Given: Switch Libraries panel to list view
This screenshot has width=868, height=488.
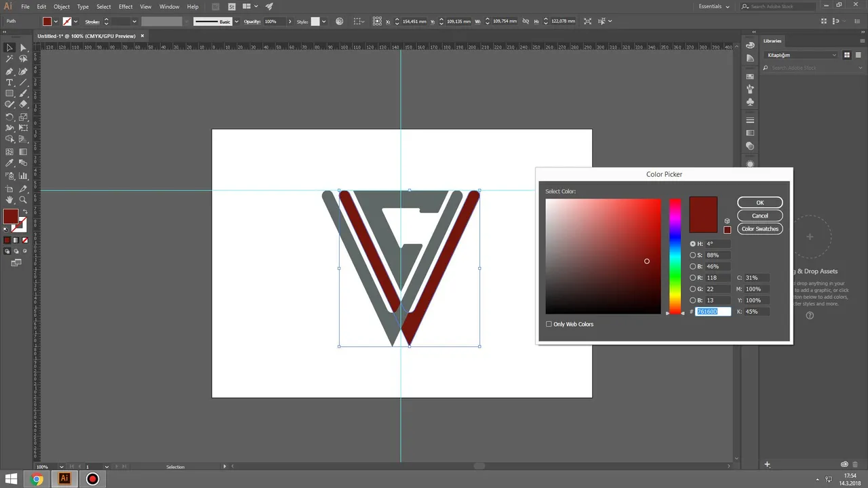Looking at the screenshot, I should tap(857, 55).
